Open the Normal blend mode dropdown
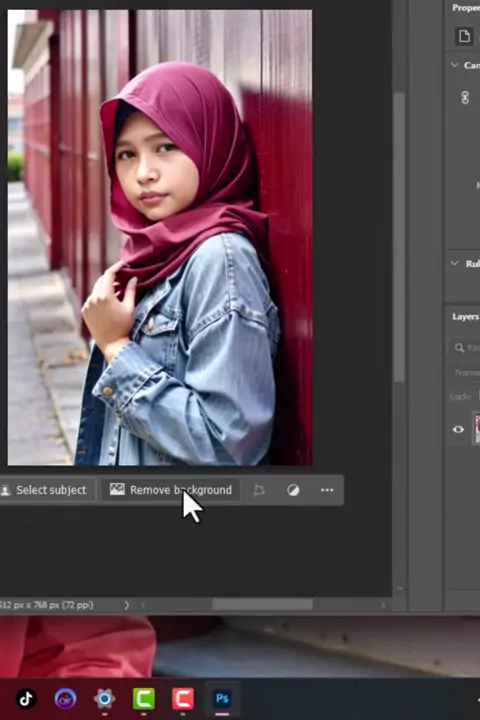This screenshot has width=480, height=720. (466, 373)
